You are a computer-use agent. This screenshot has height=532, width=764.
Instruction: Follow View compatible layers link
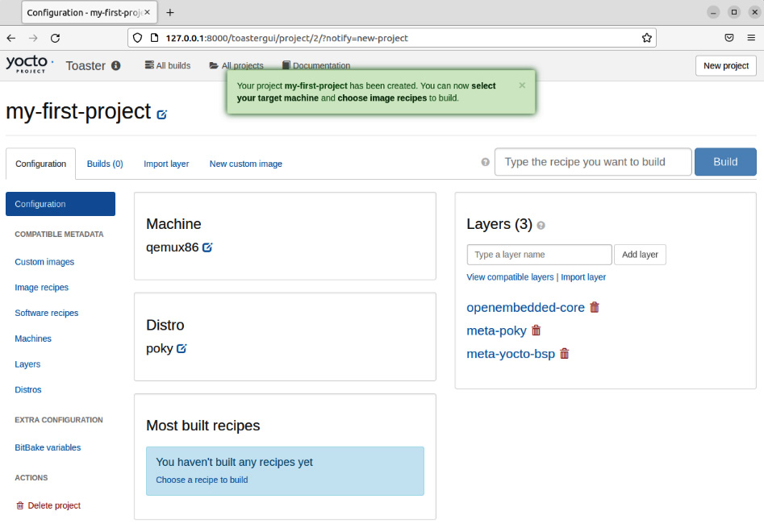[x=510, y=277]
